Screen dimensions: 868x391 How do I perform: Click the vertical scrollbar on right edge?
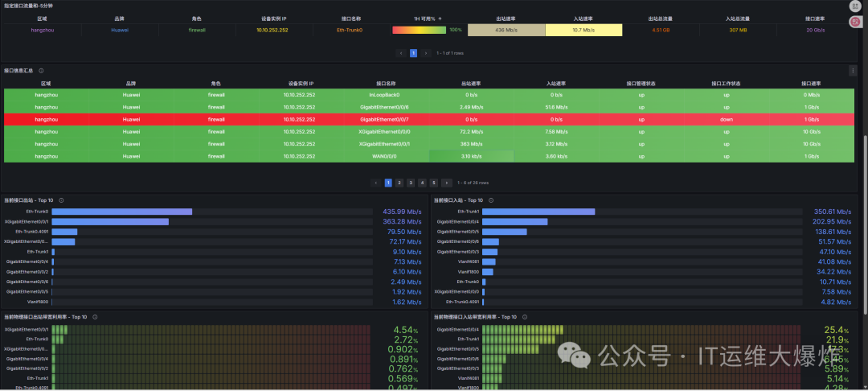tap(865, 225)
